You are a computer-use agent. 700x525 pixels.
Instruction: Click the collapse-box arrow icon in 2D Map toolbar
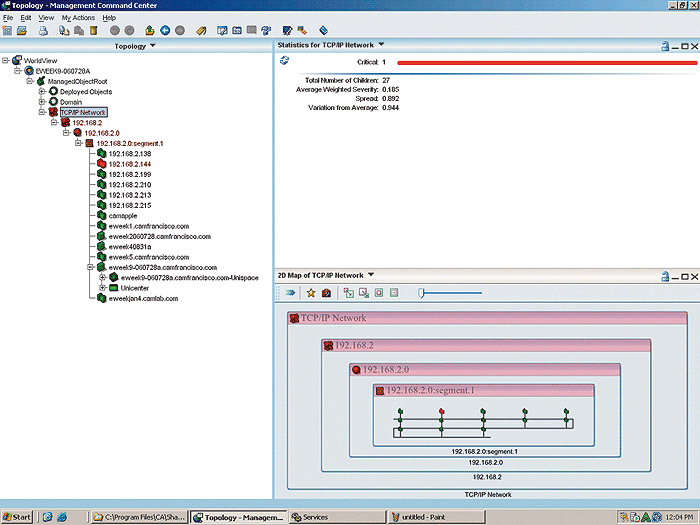tap(364, 293)
